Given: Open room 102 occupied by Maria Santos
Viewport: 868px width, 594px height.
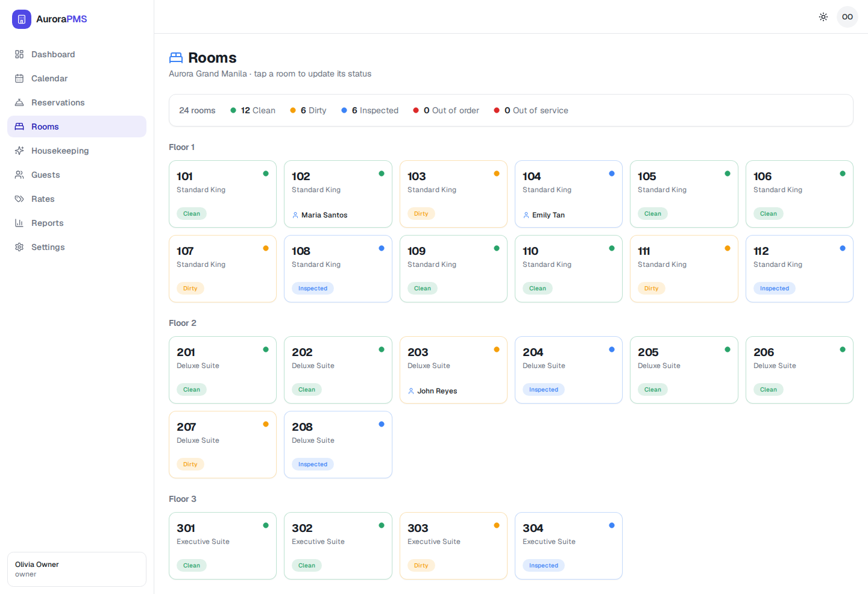Looking at the screenshot, I should coord(338,194).
